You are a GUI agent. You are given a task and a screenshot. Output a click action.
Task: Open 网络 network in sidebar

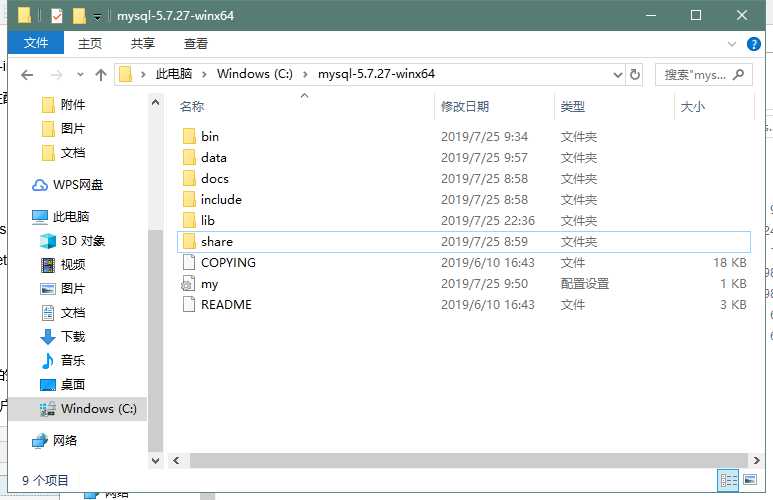(54, 441)
